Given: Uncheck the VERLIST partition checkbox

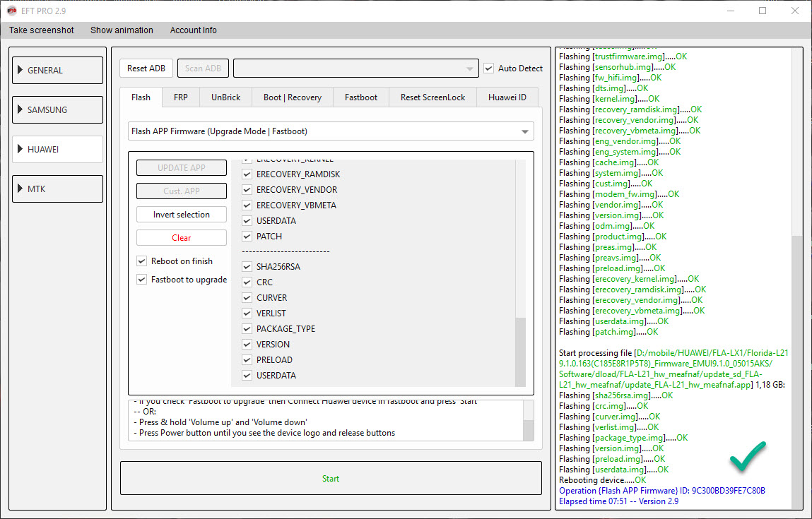Looking at the screenshot, I should point(247,314).
